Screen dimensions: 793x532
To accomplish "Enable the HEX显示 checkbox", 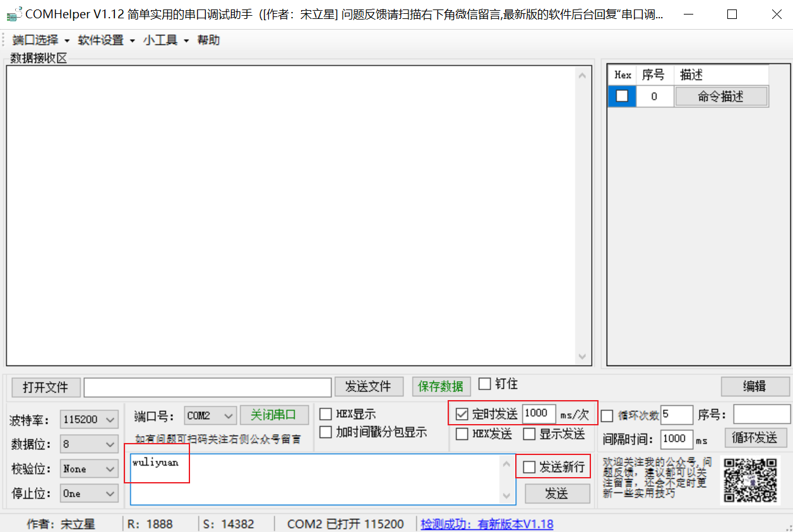I will point(326,414).
